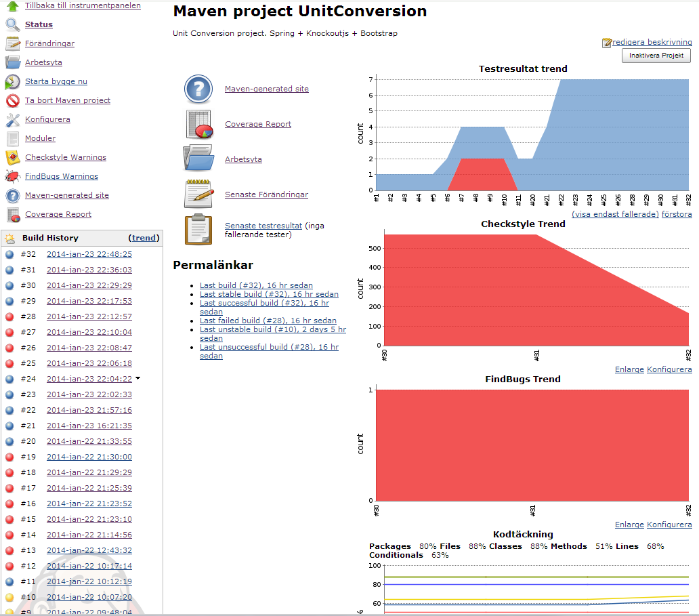Click the redigera beskrivning link
This screenshot has width=699, height=616.
pyautogui.click(x=652, y=42)
